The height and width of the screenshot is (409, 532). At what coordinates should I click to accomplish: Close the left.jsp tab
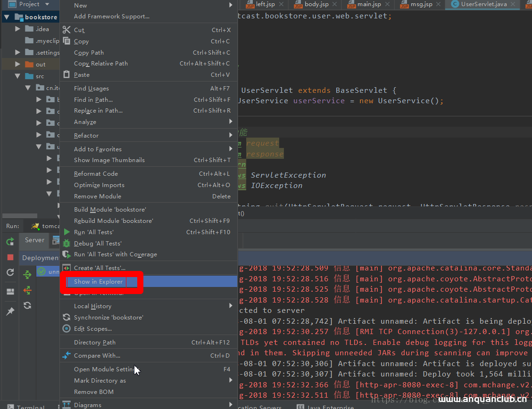point(281,4)
